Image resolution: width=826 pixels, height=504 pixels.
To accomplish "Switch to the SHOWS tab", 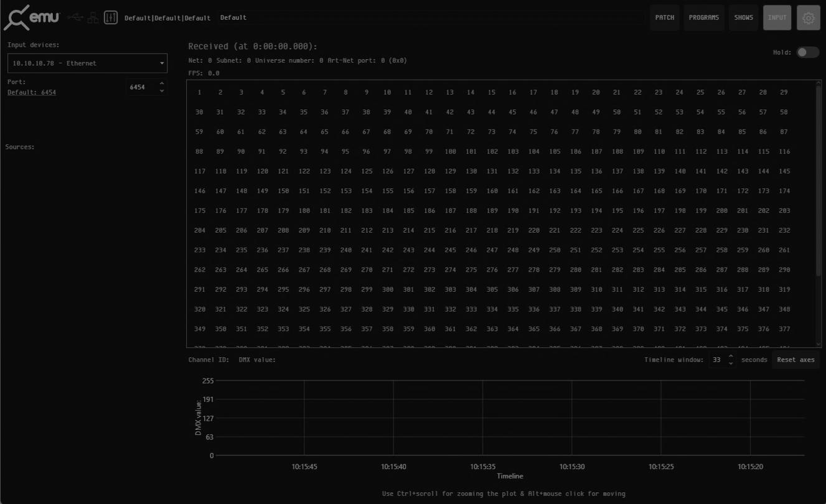I will 743,18.
